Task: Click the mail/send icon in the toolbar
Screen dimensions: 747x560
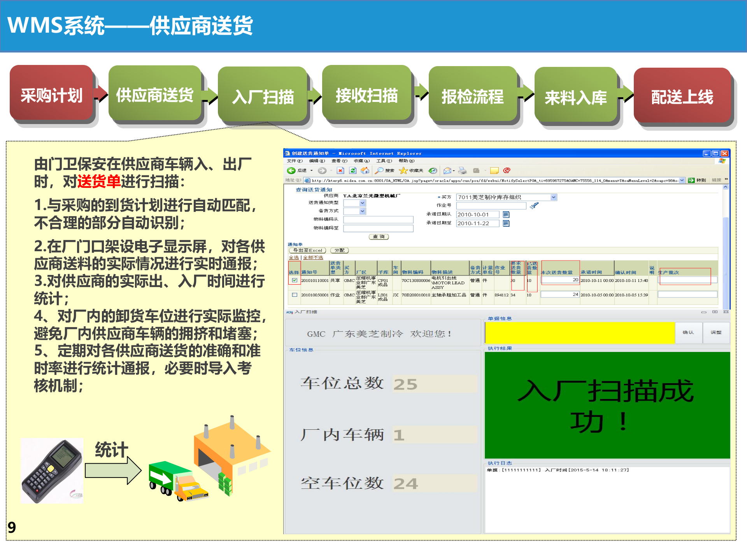Action: coord(447,171)
